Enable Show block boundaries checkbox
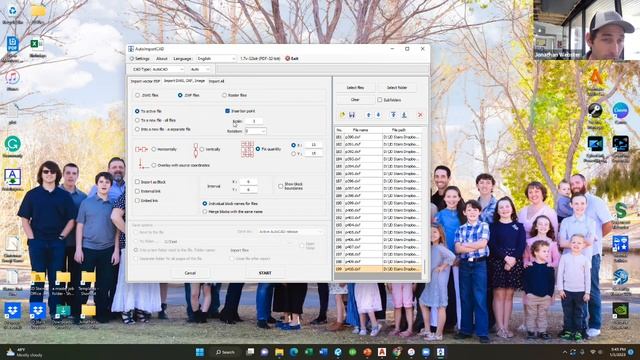 click(281, 186)
